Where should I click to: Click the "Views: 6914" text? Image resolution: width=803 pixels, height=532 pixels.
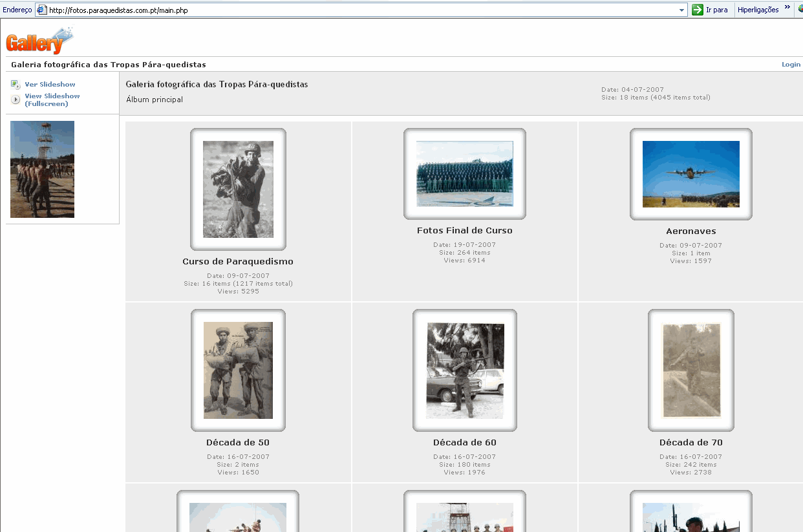(x=465, y=261)
